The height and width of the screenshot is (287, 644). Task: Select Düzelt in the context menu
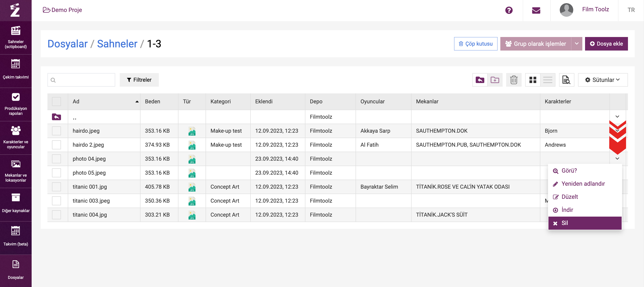(585, 197)
